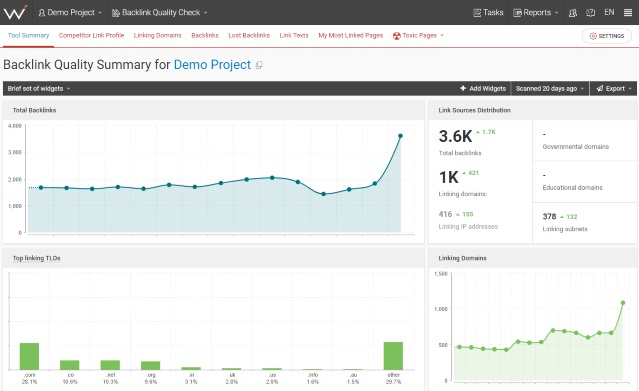Viewport: 639px width, 391px height.
Task: Click the user accounts icon
Action: pyautogui.click(x=573, y=13)
